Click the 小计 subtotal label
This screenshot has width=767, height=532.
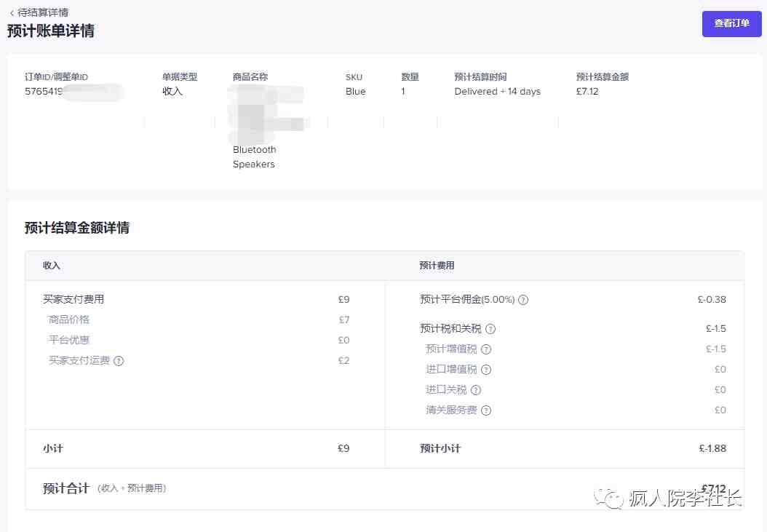point(53,448)
